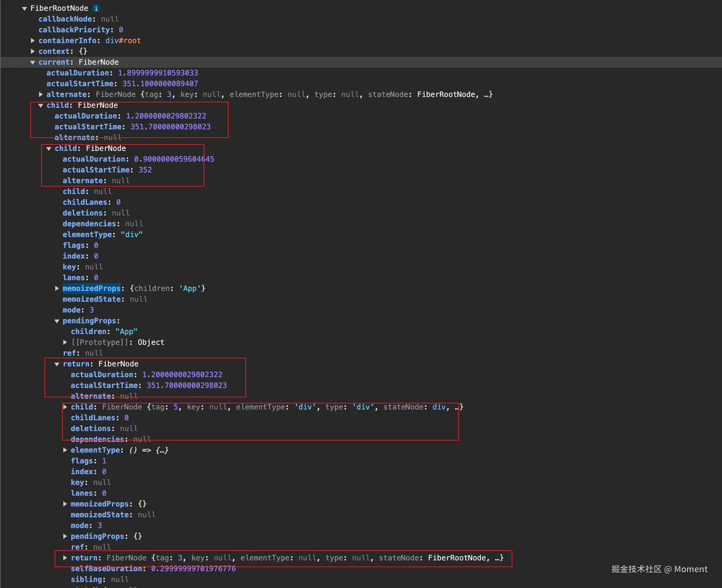
Task: Expand the containerInfo div#root entry
Action: tap(33, 41)
